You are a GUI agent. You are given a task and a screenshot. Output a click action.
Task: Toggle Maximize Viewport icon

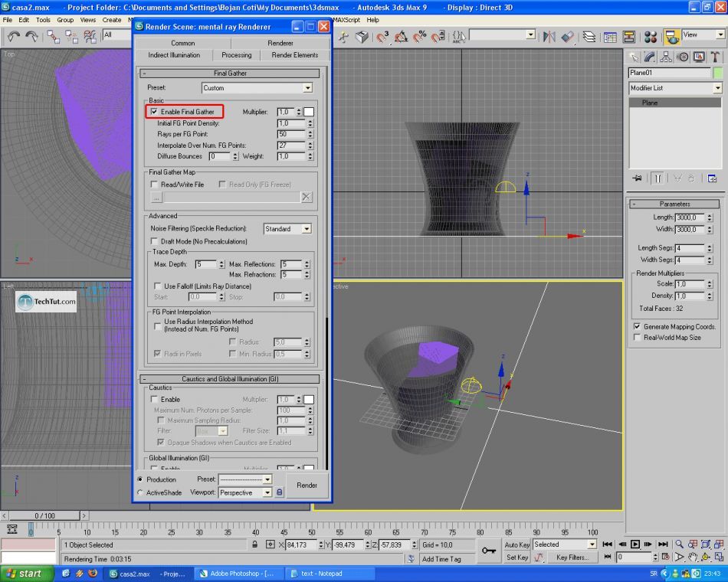click(x=719, y=557)
